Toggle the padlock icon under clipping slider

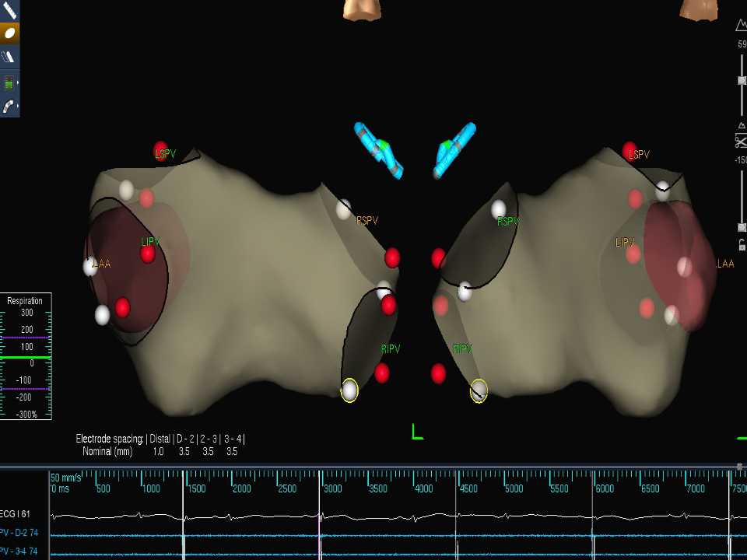click(742, 244)
